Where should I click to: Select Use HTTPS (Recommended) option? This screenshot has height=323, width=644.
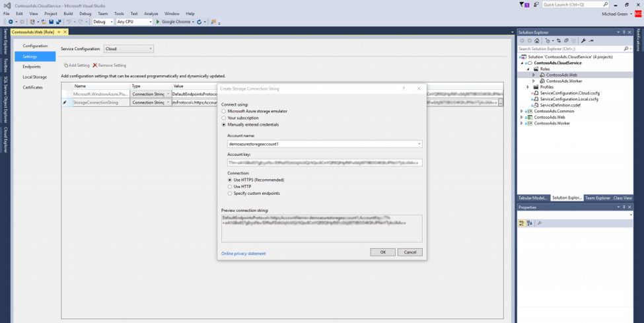point(230,180)
